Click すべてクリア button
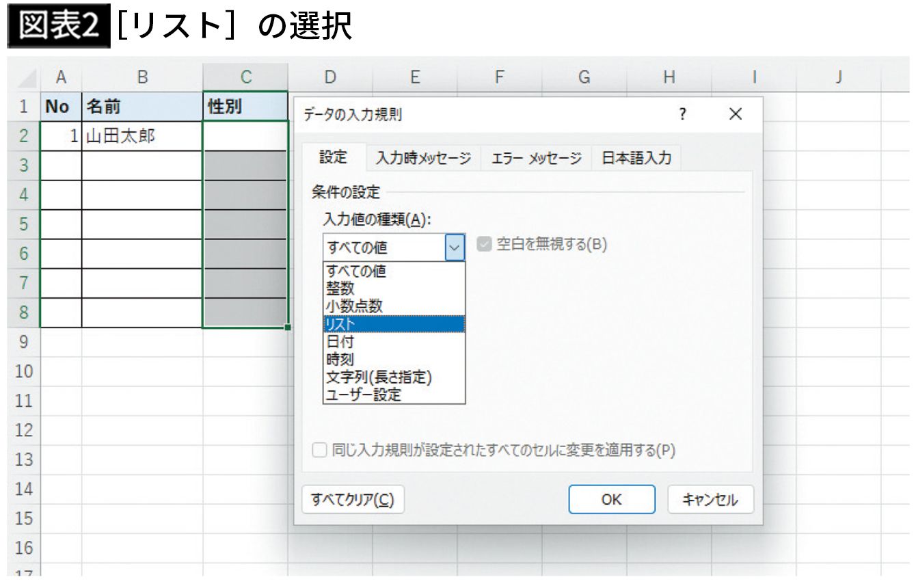Screen dimensions: 916x588 click(353, 500)
